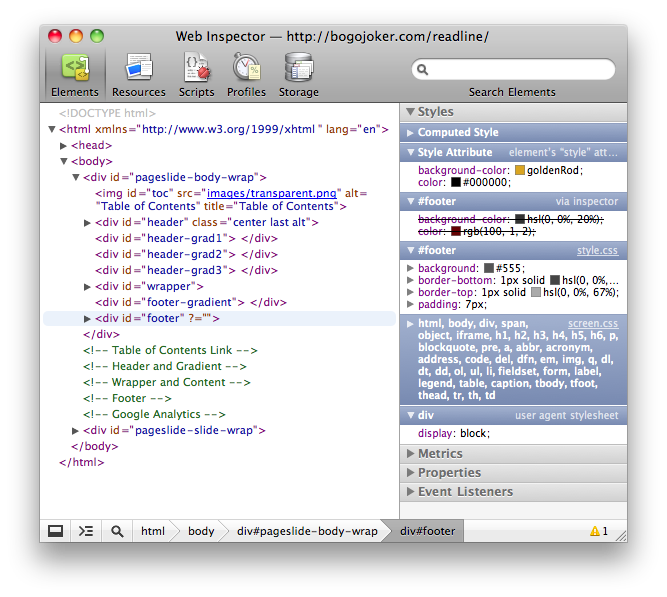Toggle the dock-to-window button in status bar

point(56,531)
